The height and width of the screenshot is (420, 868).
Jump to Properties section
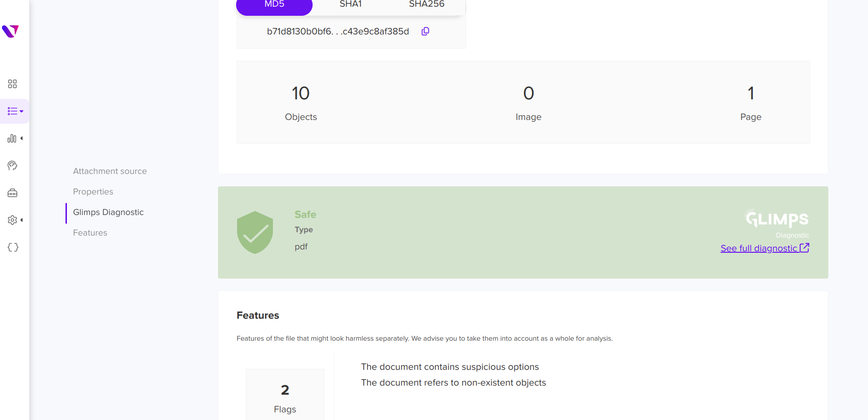93,192
